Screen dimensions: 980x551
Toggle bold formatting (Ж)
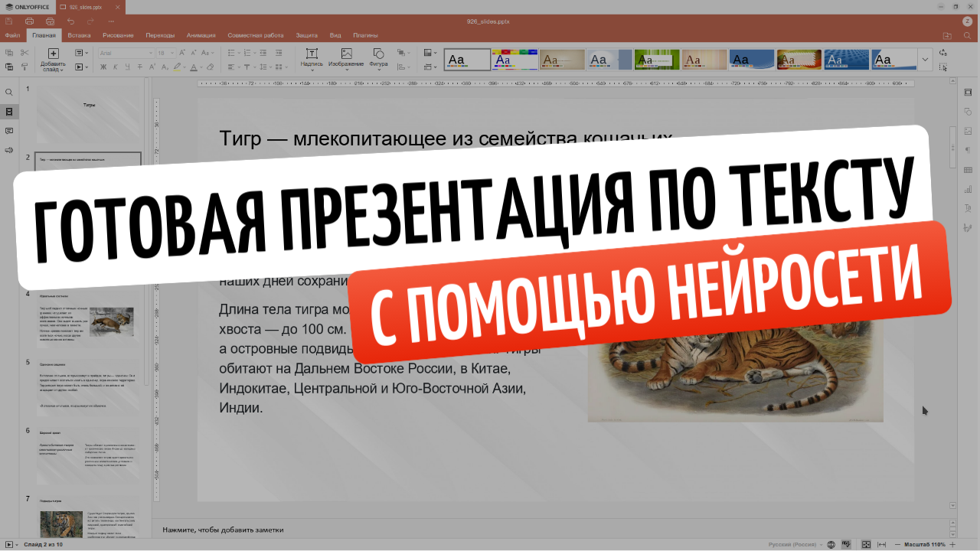(103, 67)
